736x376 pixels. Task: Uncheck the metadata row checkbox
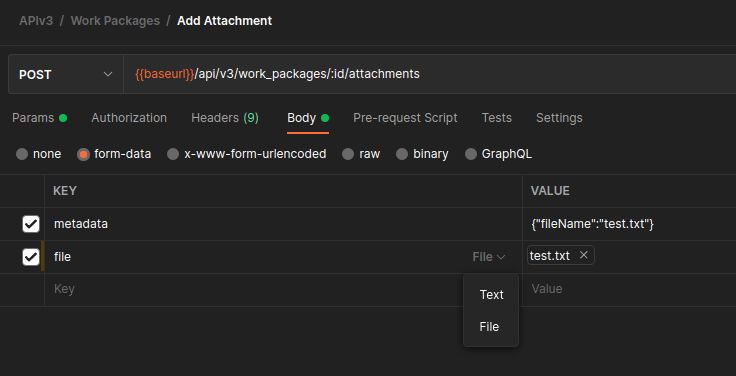pyautogui.click(x=31, y=224)
